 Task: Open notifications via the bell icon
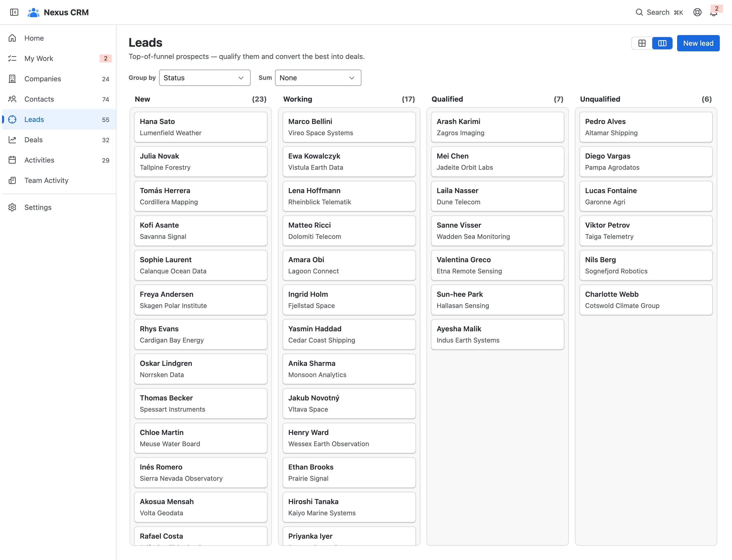coord(713,13)
